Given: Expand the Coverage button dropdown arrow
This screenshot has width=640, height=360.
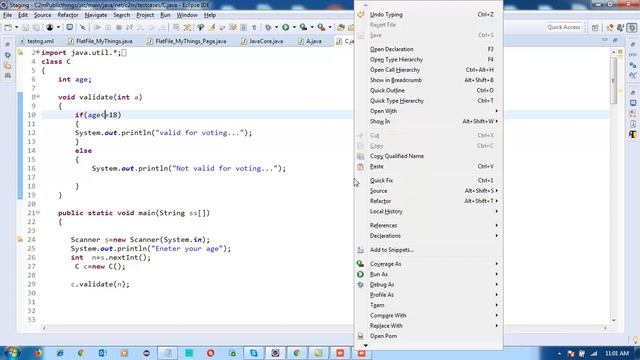Looking at the screenshot, I should click(312, 27).
